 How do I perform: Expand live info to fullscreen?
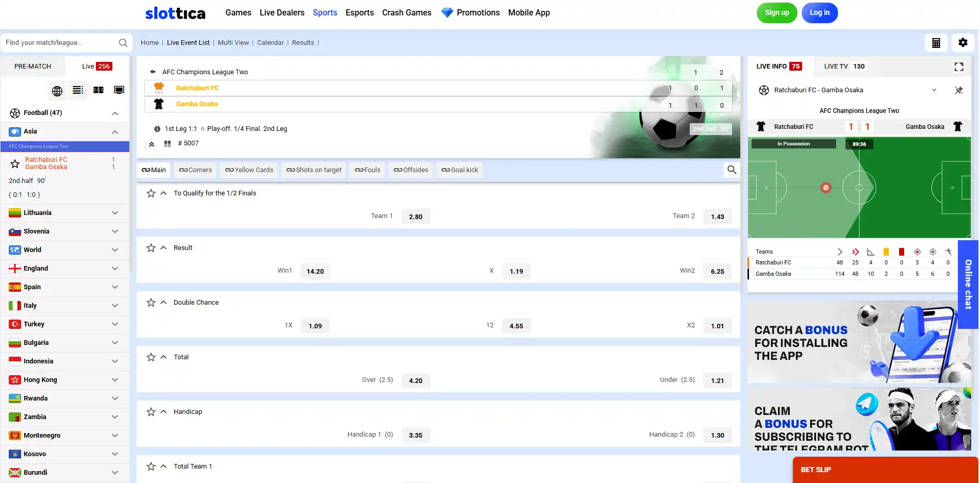[x=958, y=66]
